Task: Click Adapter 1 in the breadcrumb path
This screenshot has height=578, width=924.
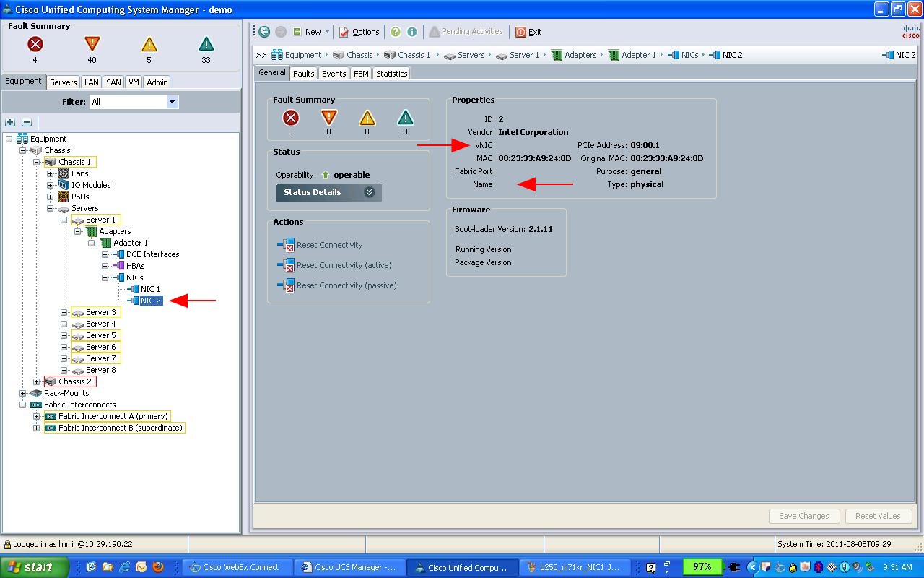Action: [639, 55]
